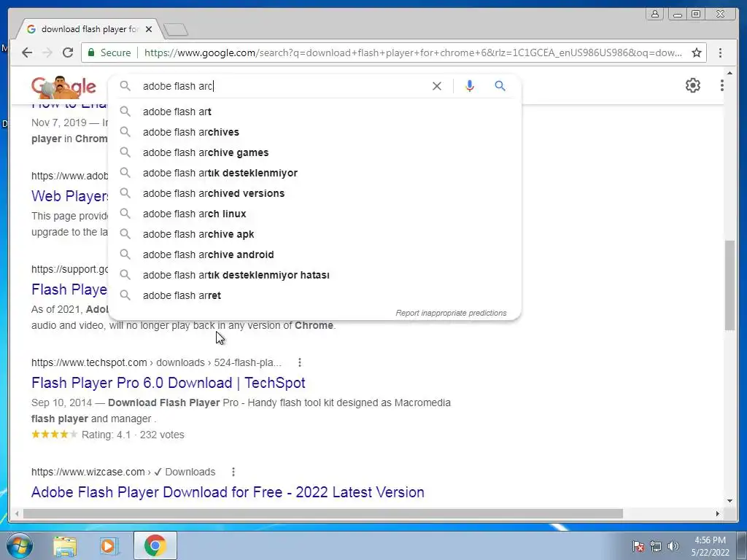Click the scroll-left arrow of horizontal scrollbar
747x560 pixels.
click(18, 514)
